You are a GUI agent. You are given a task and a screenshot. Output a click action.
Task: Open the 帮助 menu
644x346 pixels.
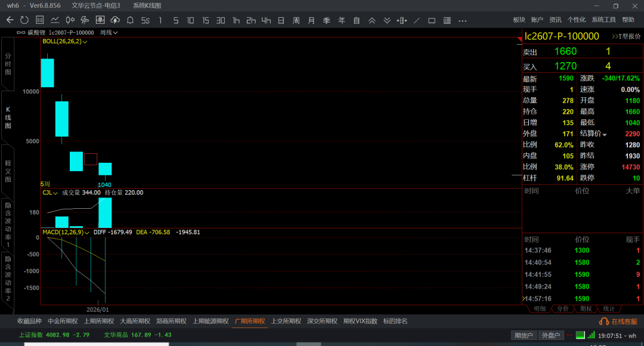628,20
